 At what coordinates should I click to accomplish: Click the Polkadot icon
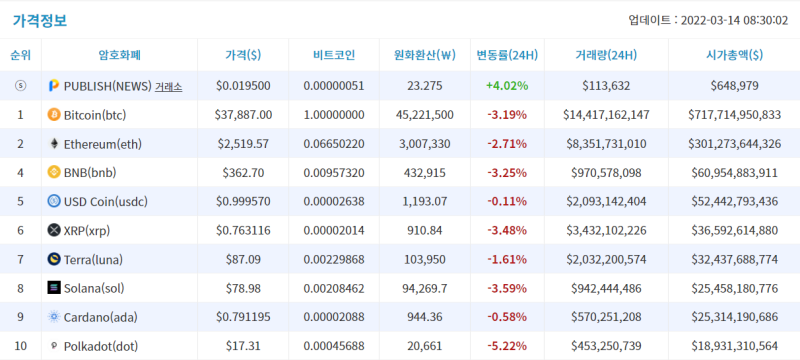point(54,346)
